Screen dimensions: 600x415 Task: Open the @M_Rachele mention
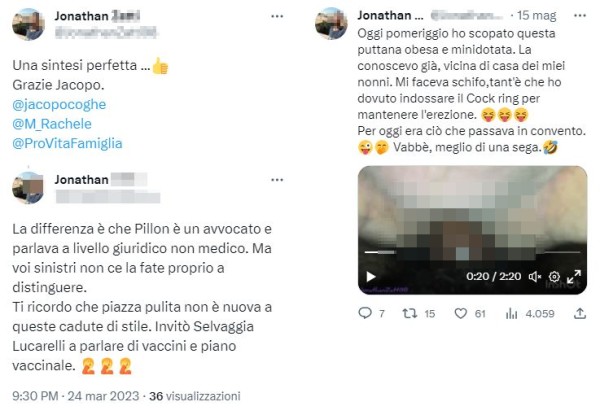[52, 124]
